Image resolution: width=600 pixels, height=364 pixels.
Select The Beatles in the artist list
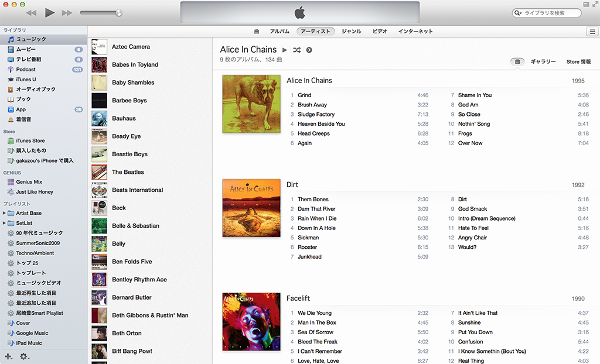click(150, 172)
